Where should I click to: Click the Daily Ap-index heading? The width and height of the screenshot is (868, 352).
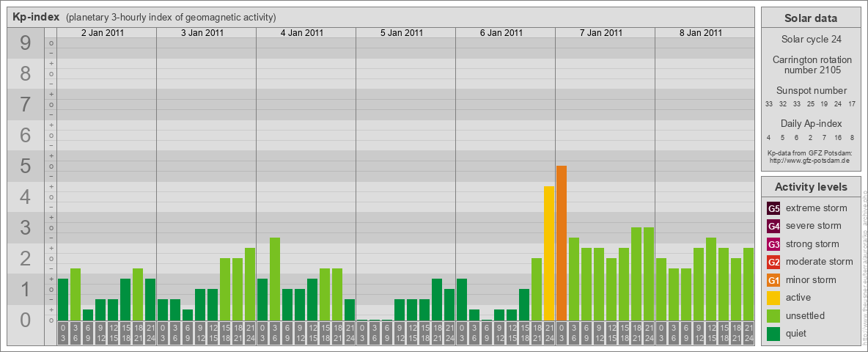811,123
